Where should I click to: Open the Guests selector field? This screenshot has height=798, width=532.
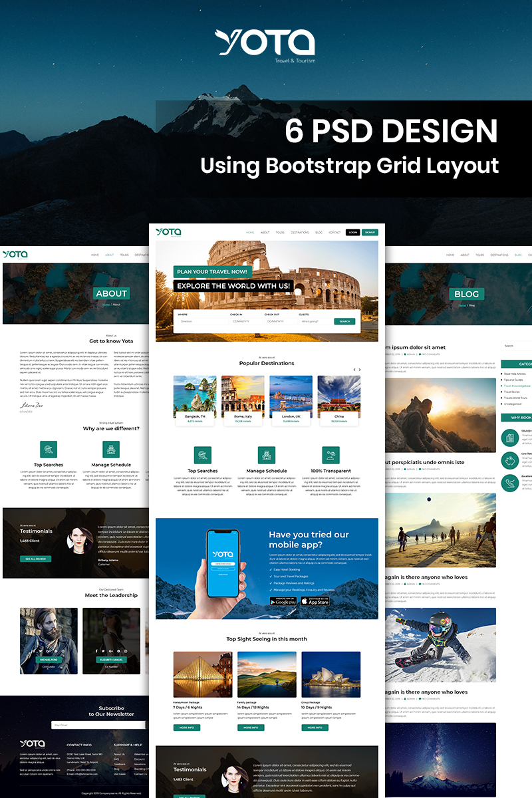pos(313,321)
